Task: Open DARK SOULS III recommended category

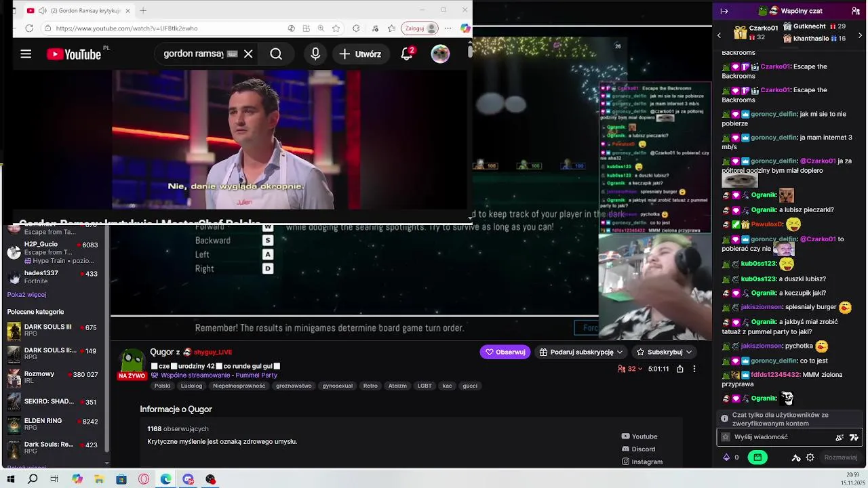Action: (53, 331)
